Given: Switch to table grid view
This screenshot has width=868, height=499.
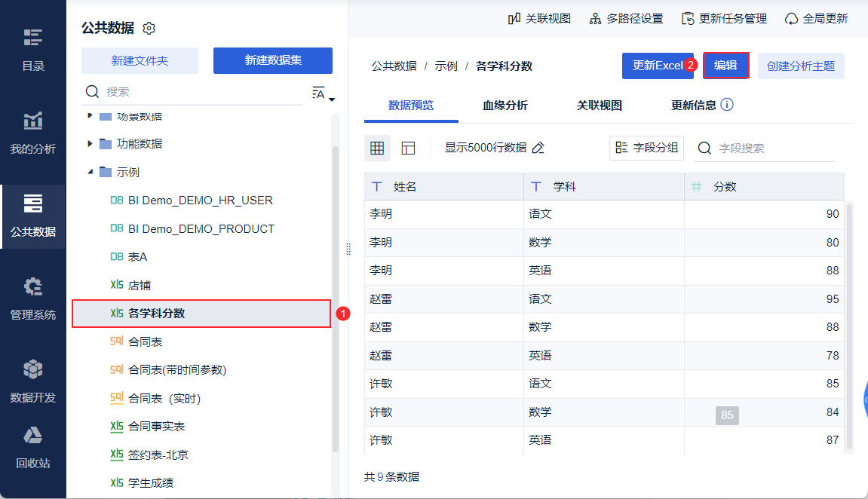Looking at the screenshot, I should click(377, 148).
